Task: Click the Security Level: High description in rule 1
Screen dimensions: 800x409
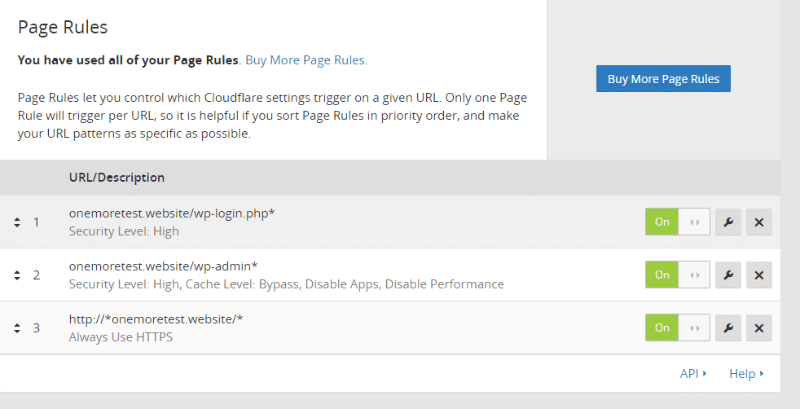Action: 124,231
